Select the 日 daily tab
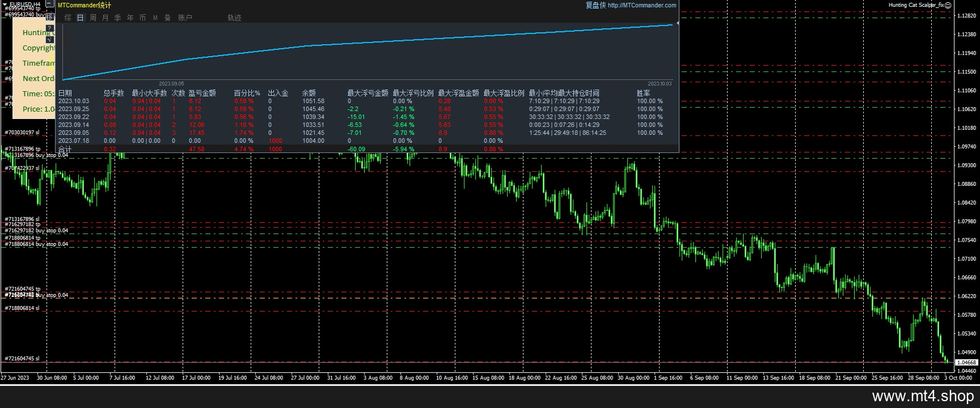 tap(80, 18)
